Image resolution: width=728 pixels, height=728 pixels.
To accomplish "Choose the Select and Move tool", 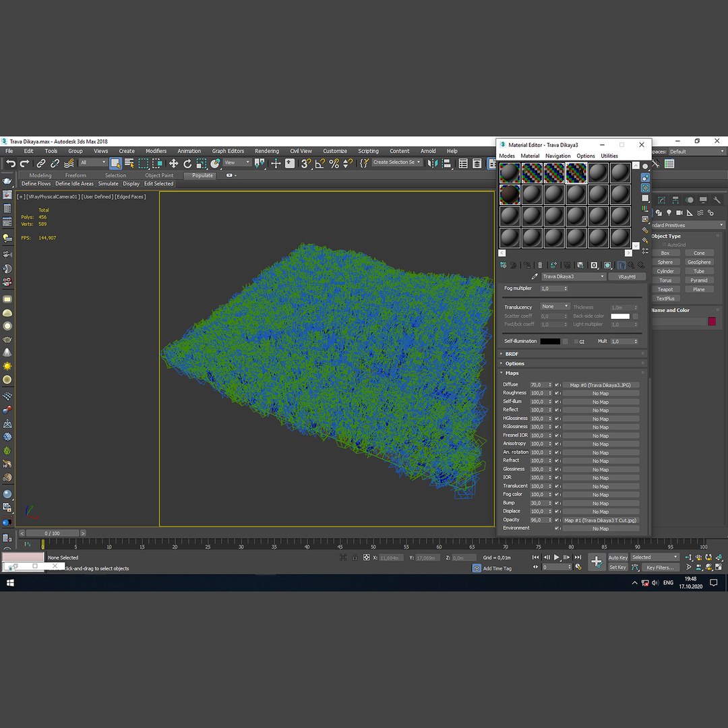I will tap(173, 163).
